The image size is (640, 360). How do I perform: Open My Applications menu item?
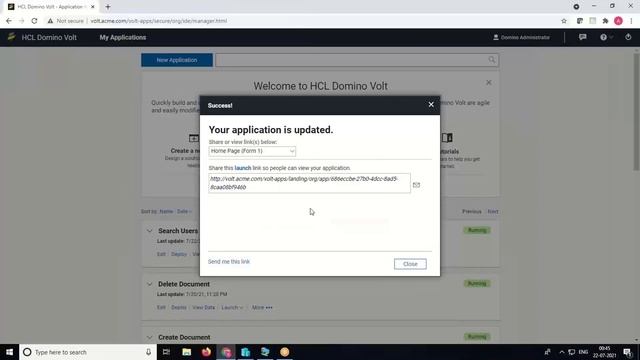pos(122,38)
